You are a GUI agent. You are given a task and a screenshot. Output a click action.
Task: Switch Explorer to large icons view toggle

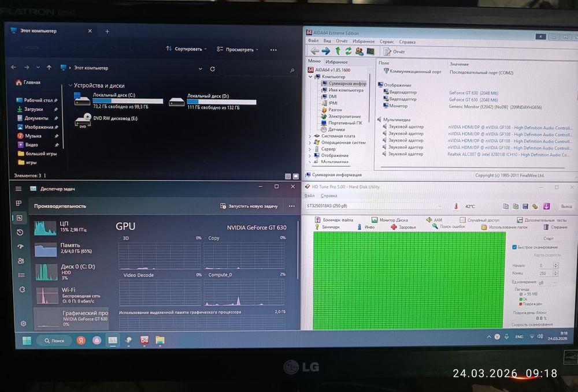click(295, 176)
